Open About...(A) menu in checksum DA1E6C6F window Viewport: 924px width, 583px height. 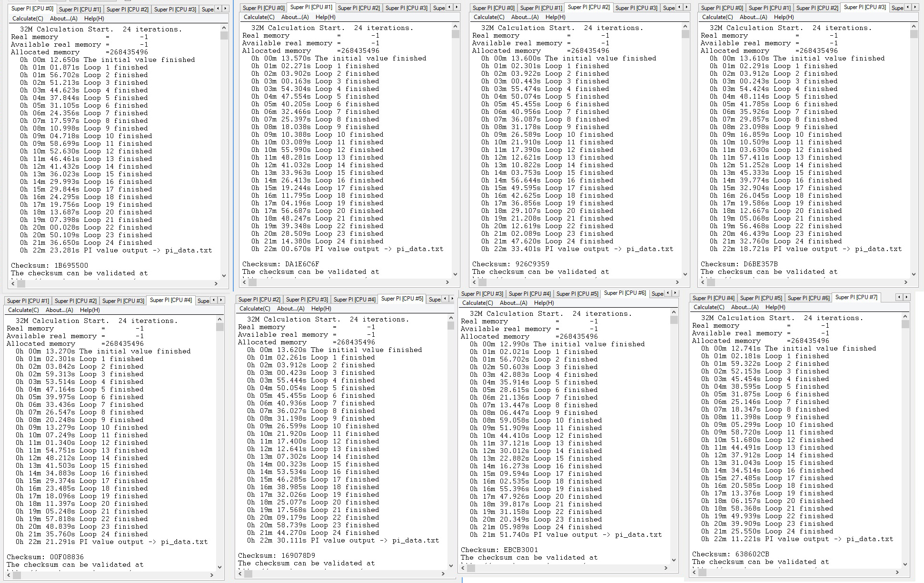295,17
